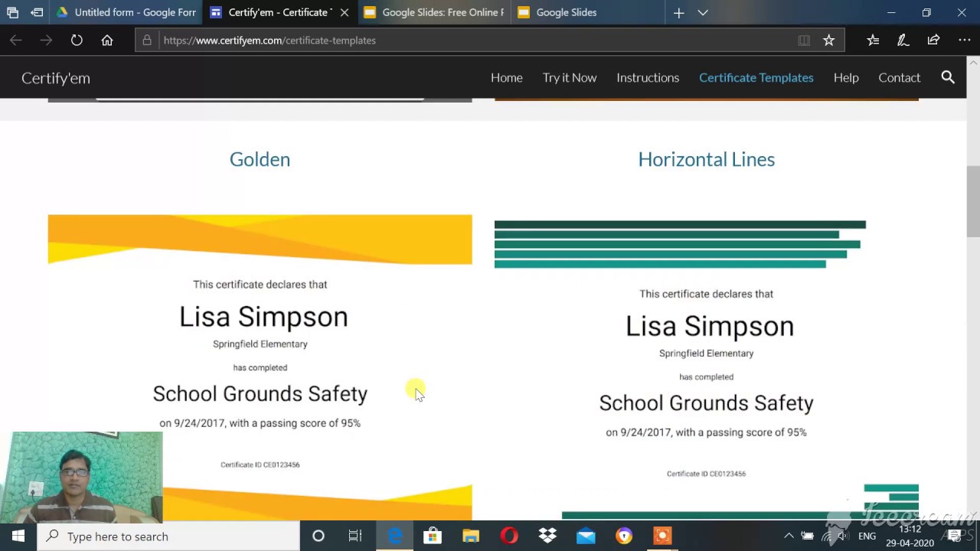Open Try it Now nav link
980x551 pixels.
click(569, 77)
